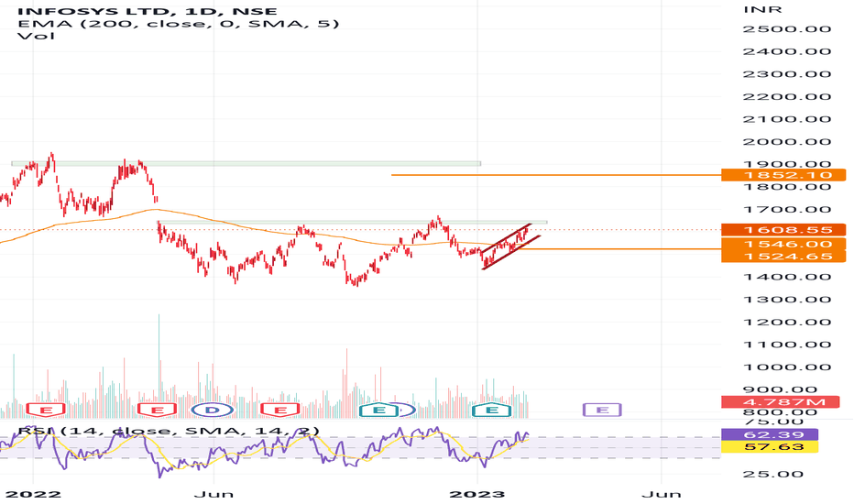Click the 1852.10 orange price label
Image resolution: width=854 pixels, height=504 pixels.
(x=783, y=175)
